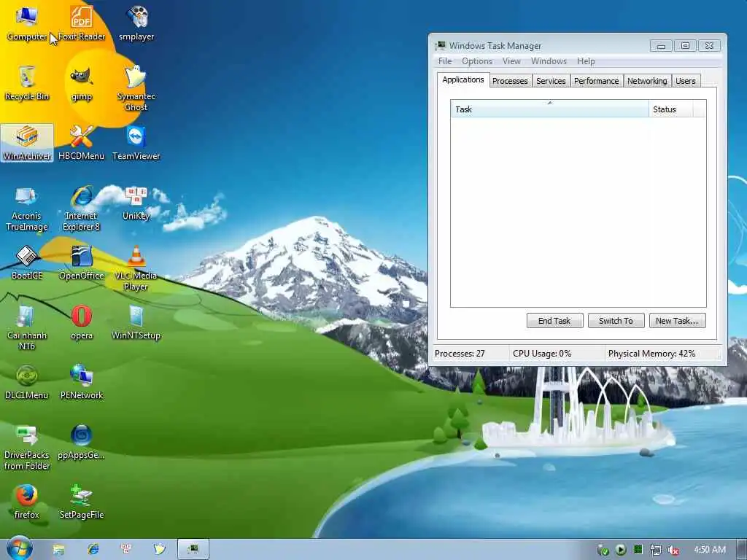Image resolution: width=747 pixels, height=560 pixels.
Task: Open the OpenOffice shortcut
Action: 82,262
